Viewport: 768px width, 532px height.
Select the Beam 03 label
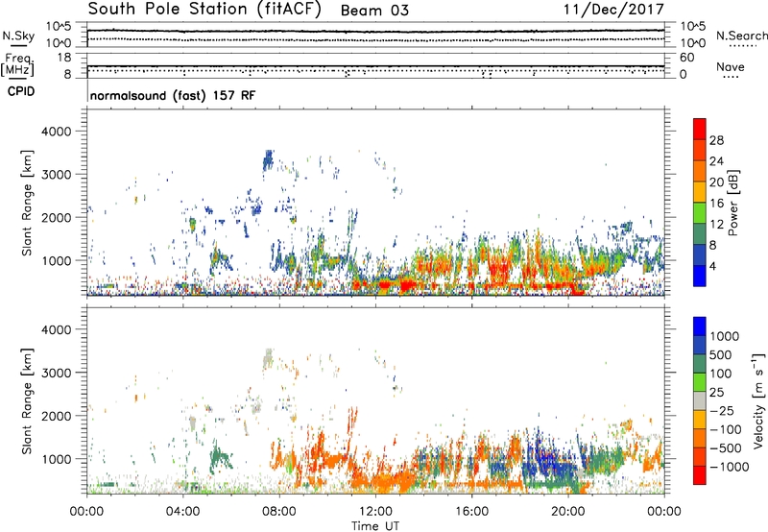click(374, 11)
